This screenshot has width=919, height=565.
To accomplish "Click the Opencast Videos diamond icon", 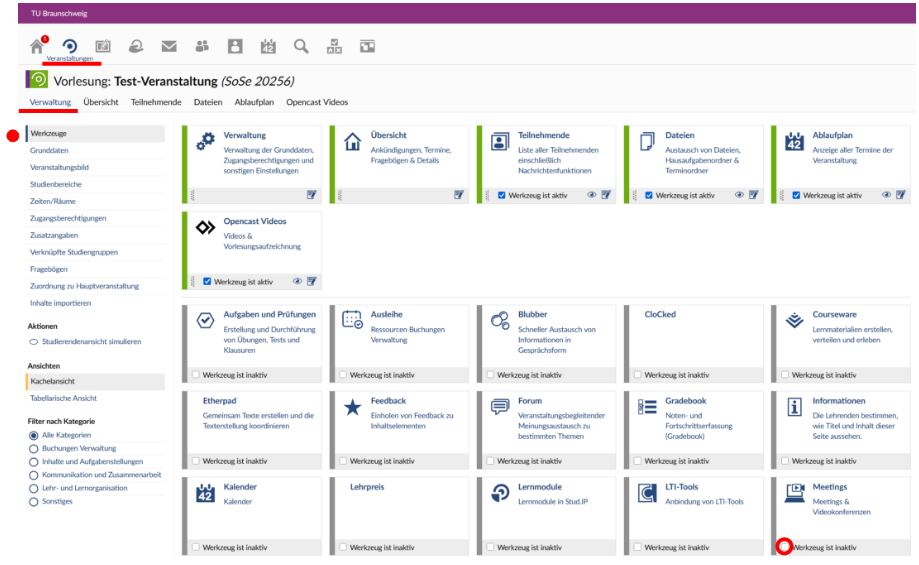I will [205, 227].
